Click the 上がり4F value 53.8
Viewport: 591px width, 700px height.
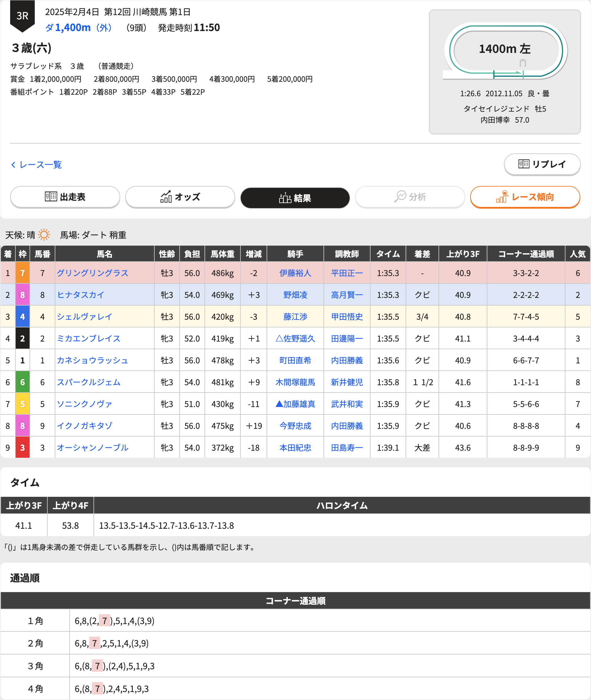click(x=70, y=525)
